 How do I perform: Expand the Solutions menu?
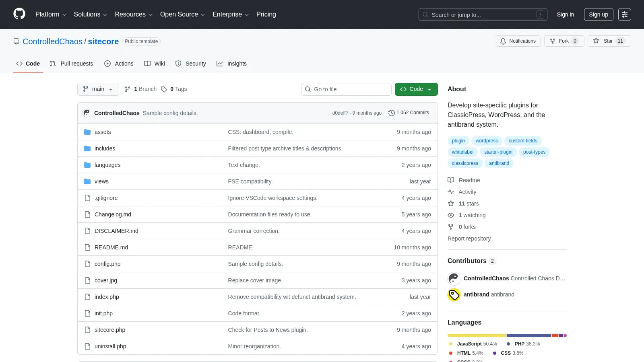click(x=91, y=14)
